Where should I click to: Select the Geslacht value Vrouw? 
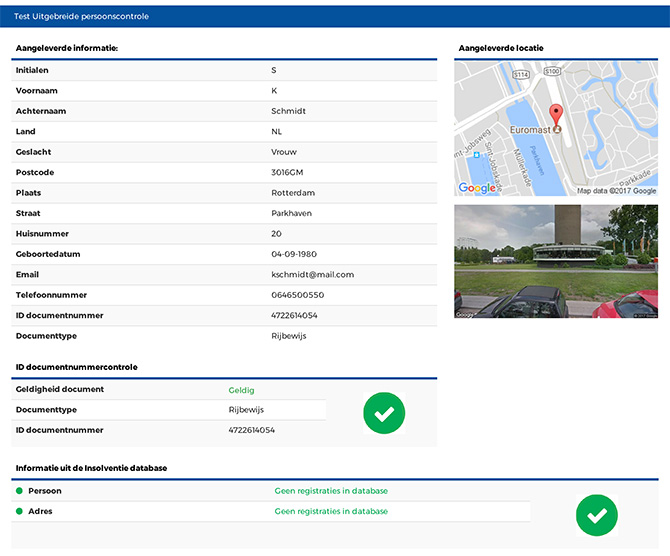click(283, 152)
